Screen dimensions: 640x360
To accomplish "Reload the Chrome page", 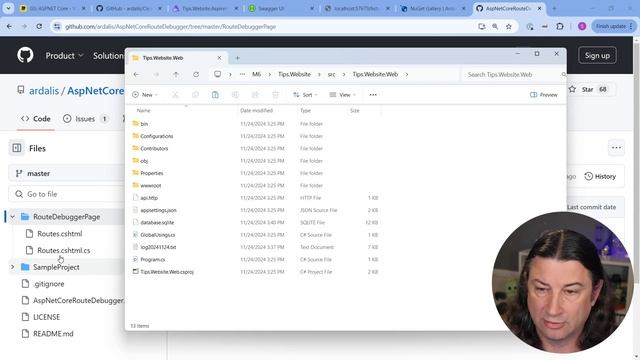I will click(x=39, y=27).
